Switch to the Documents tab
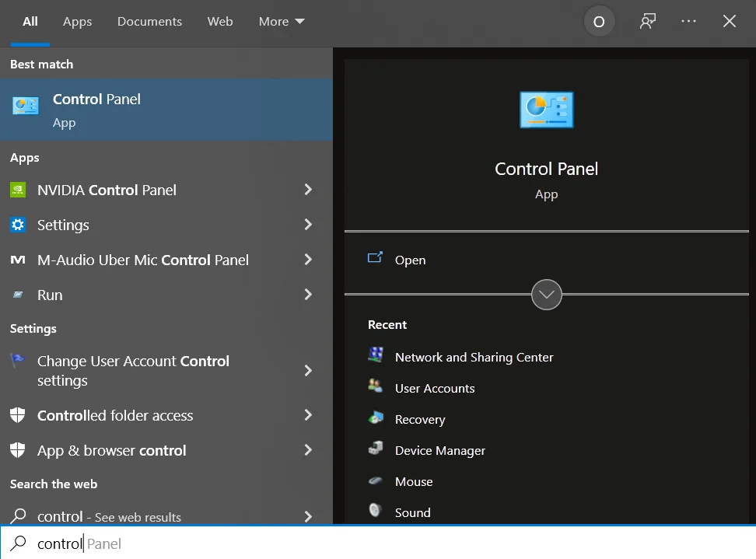 click(x=149, y=22)
